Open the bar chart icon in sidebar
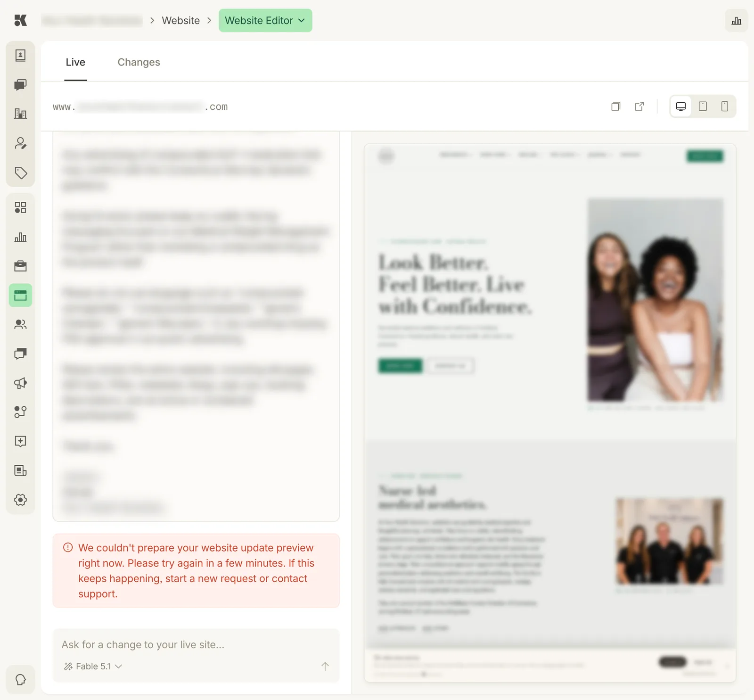Screen dimensions: 754x700 click(20, 237)
